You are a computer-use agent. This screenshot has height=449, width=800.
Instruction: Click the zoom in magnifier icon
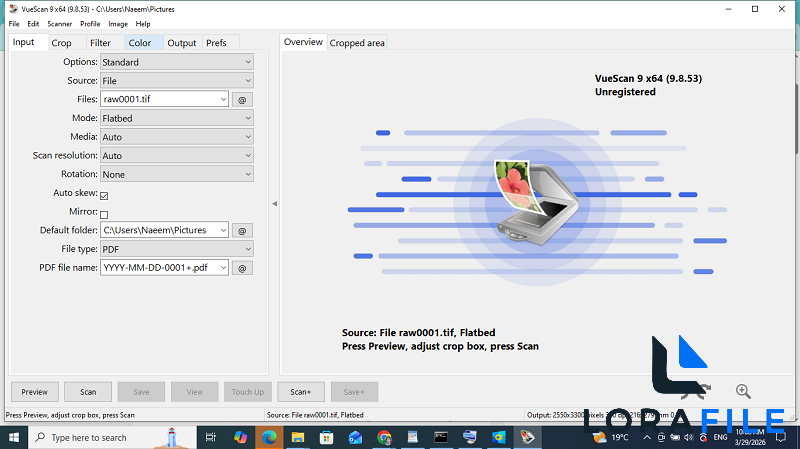coord(743,391)
